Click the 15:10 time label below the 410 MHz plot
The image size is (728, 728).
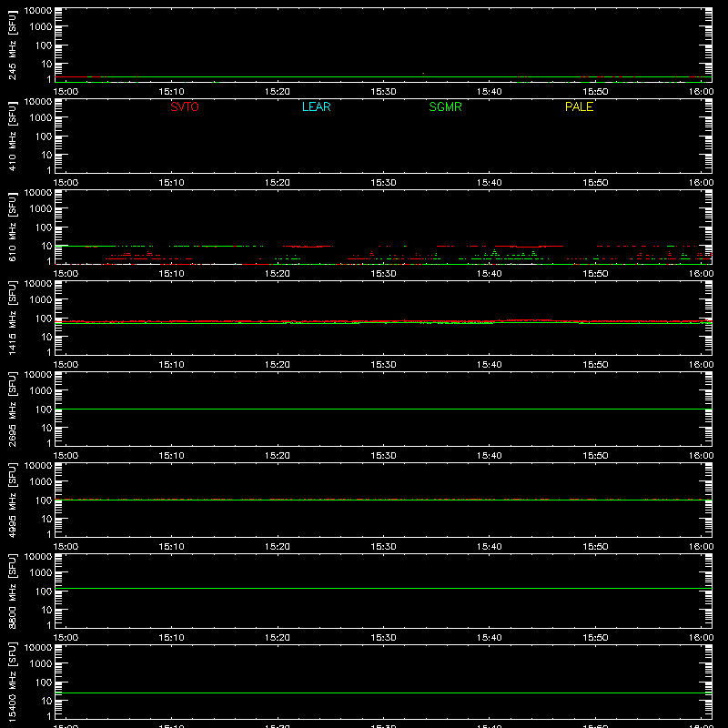pyautogui.click(x=171, y=183)
